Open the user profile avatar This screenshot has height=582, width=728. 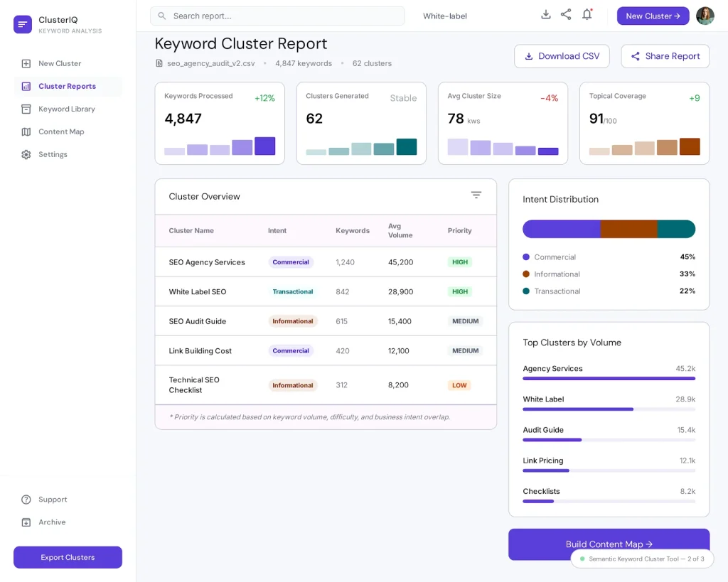705,16
